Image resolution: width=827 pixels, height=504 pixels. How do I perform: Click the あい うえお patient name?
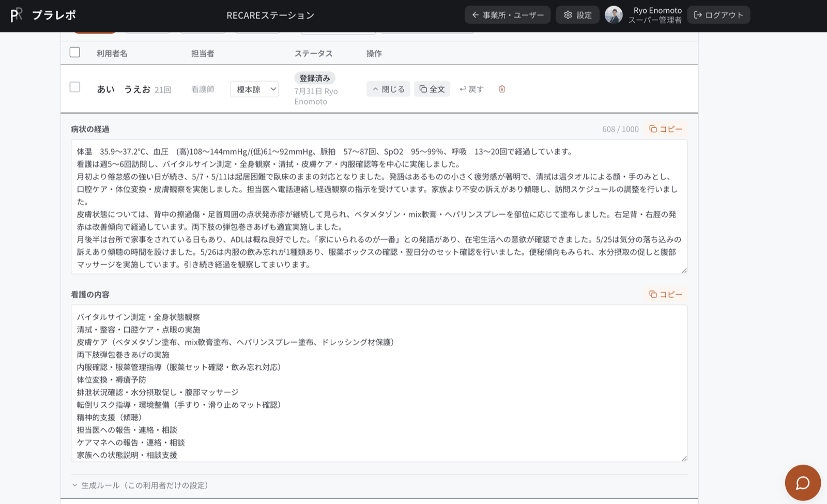coord(124,89)
